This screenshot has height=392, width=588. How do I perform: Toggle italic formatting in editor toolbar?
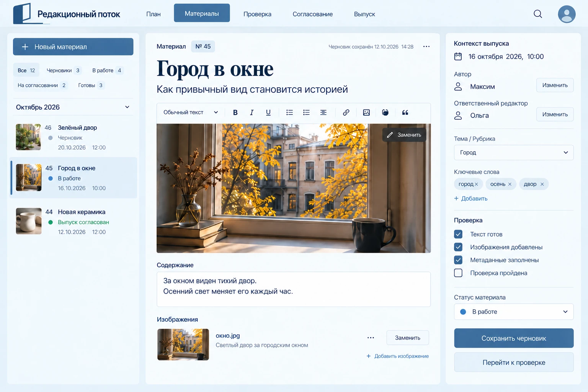tap(252, 112)
